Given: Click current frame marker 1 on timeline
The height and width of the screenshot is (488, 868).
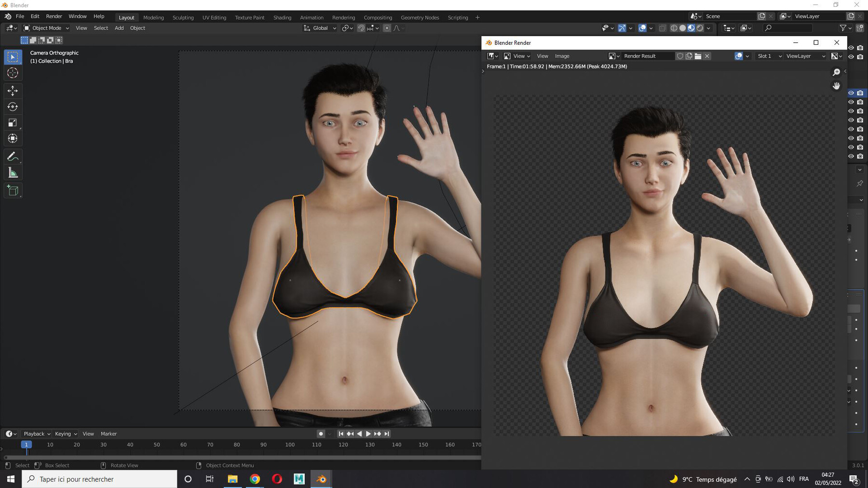Looking at the screenshot, I should (27, 445).
